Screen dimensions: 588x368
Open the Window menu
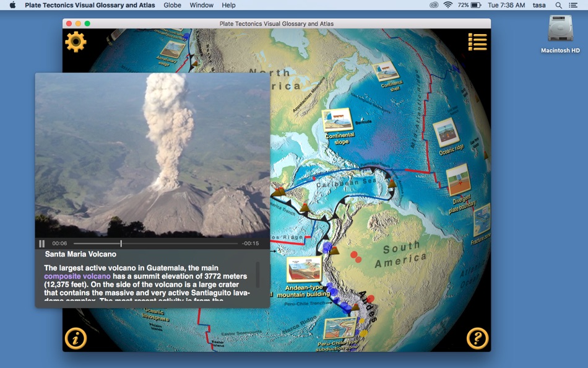click(x=201, y=5)
